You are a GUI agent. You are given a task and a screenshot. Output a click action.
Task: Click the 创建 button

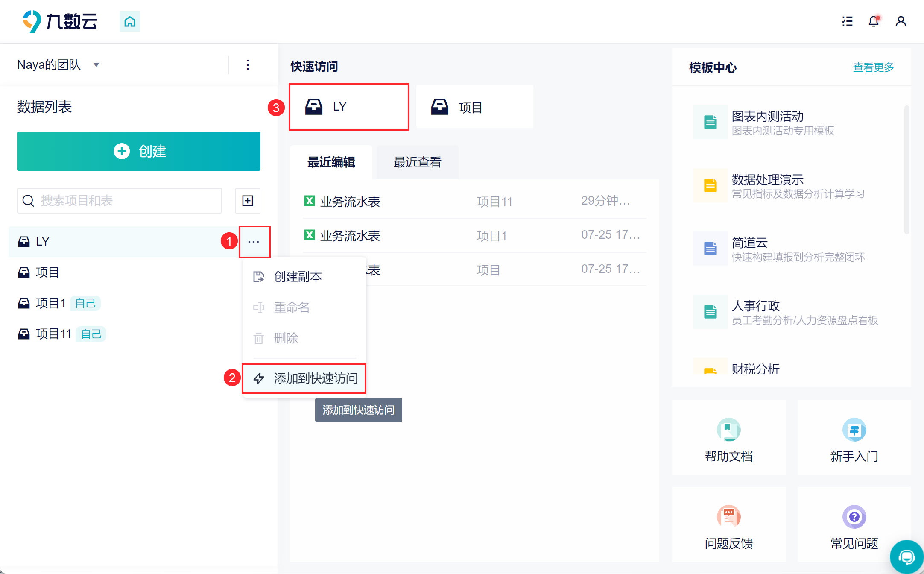[139, 151]
